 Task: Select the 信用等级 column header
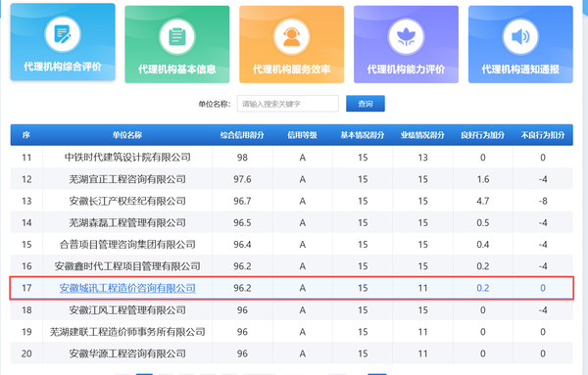point(302,135)
